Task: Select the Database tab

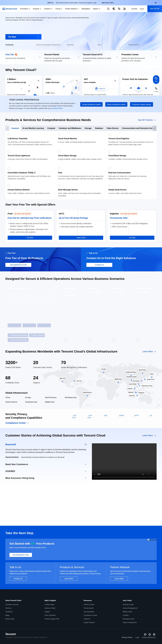Action: click(99, 128)
